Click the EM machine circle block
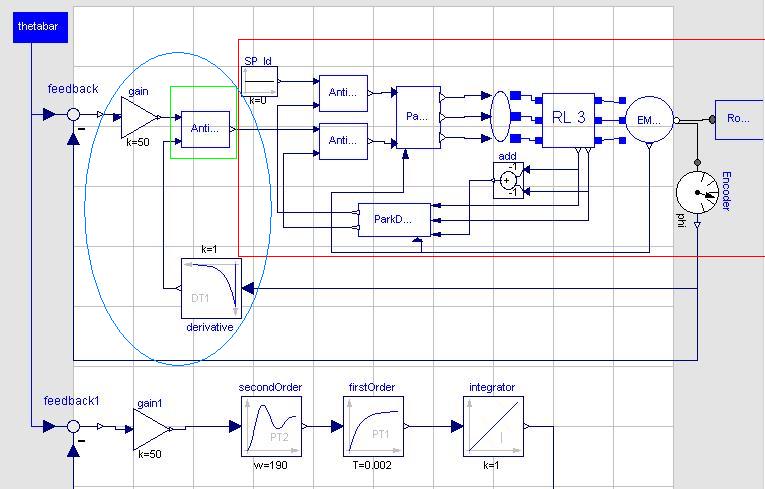 tap(648, 120)
